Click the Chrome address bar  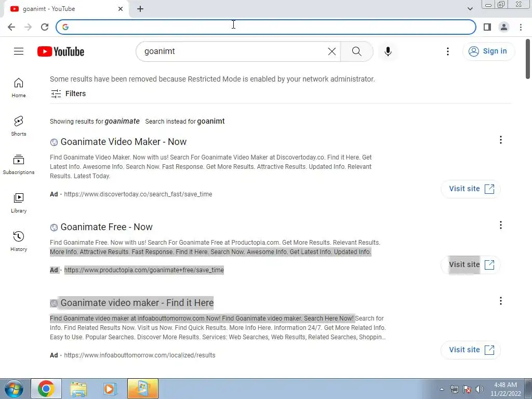point(266,27)
